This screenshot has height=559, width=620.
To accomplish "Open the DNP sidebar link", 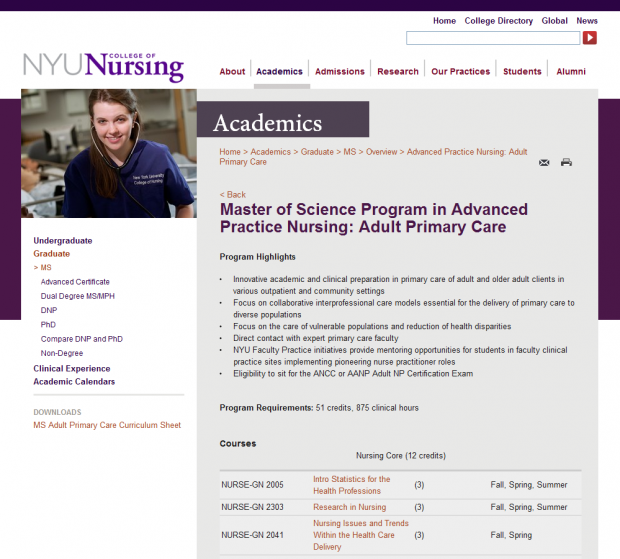I will [49, 310].
